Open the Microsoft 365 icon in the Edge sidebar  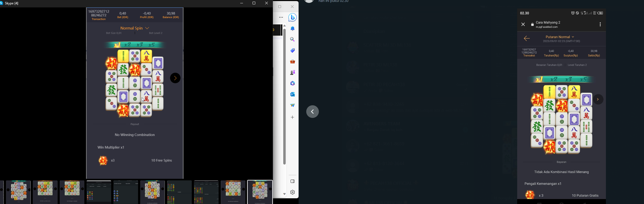click(x=293, y=83)
